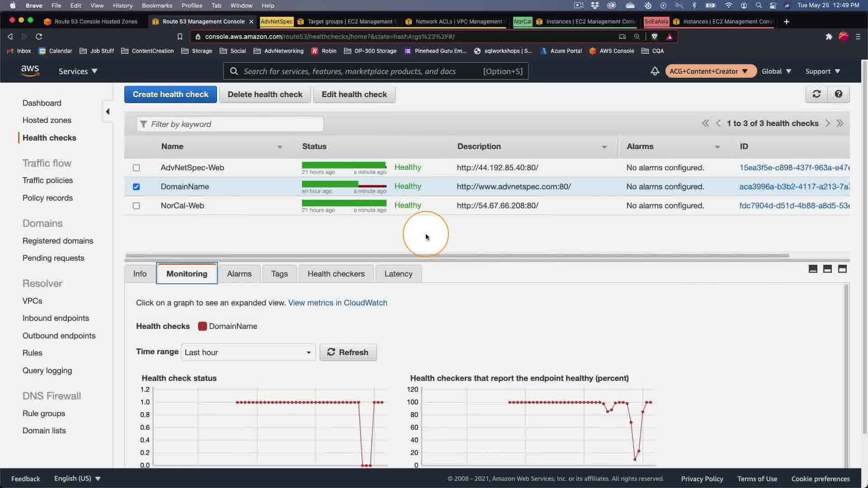The image size is (868, 488).
Task: Open the Latency tab
Action: pos(398,274)
